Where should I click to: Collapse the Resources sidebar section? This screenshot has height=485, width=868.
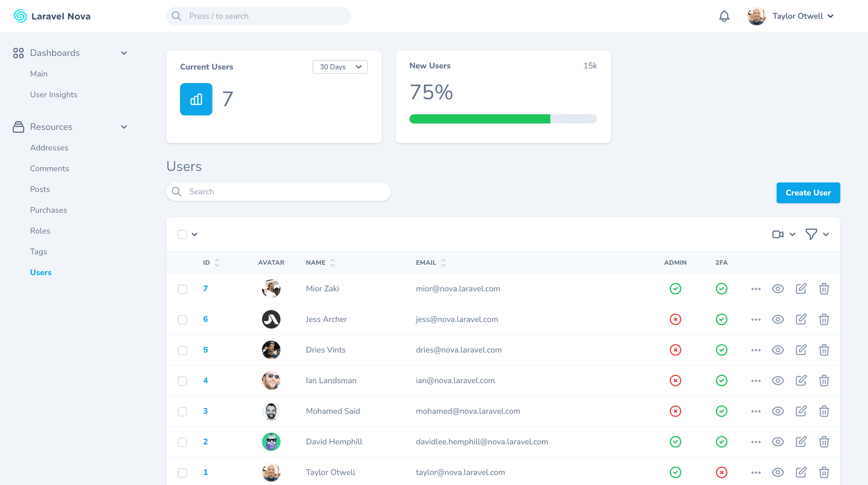click(x=124, y=127)
